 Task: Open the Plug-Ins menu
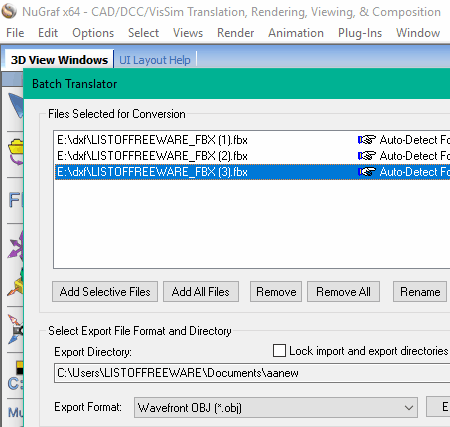coord(360,33)
